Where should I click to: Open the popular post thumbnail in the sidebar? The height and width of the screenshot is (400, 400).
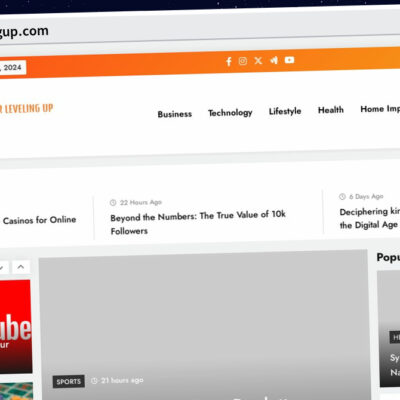coord(389,329)
